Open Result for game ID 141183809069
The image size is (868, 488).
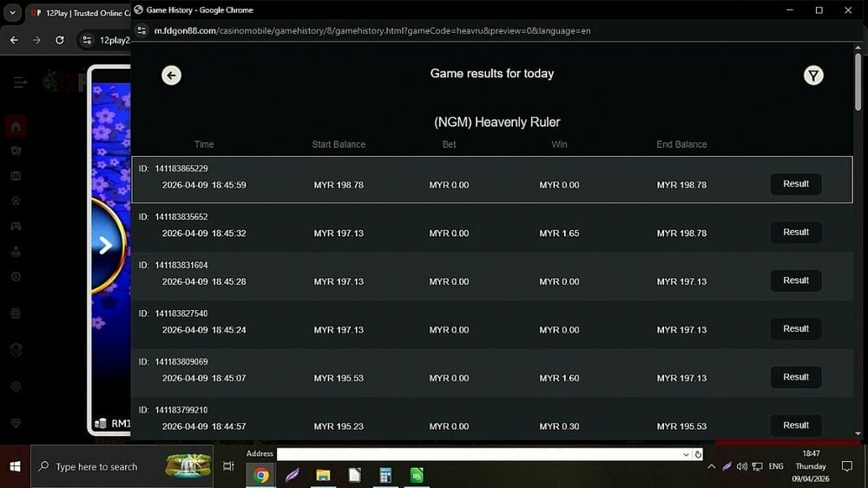click(x=795, y=378)
